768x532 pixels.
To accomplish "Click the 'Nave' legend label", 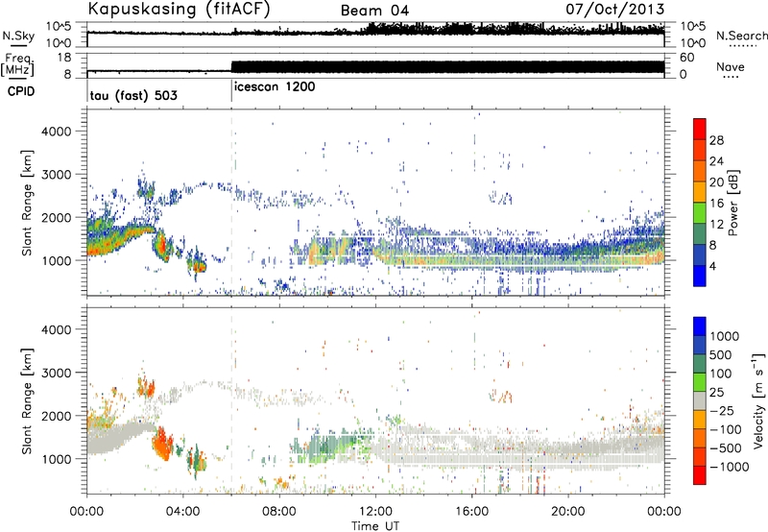I will [731, 66].
